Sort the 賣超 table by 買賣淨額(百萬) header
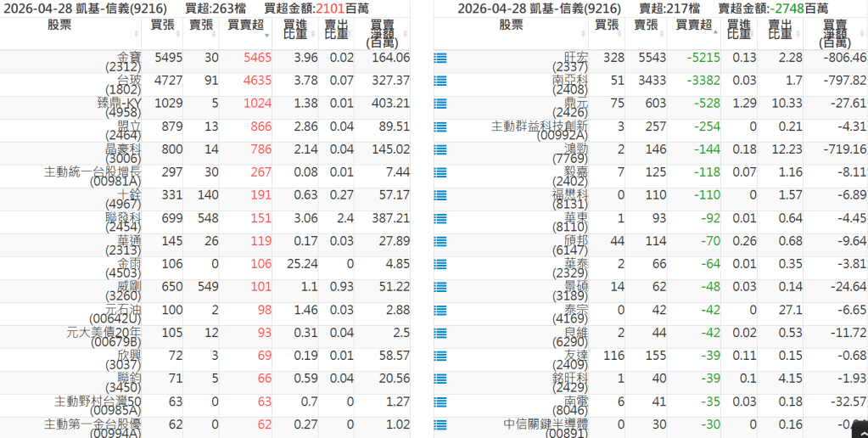Image resolution: width=868 pixels, height=438 pixels. [x=835, y=33]
